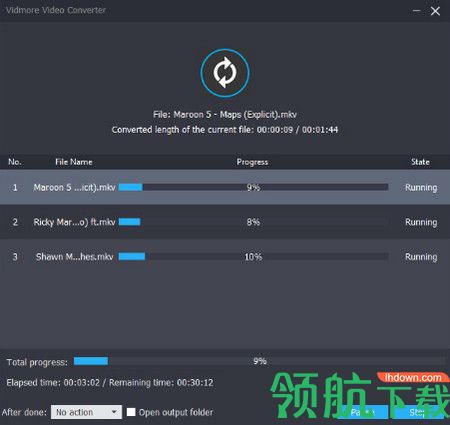Click the 10% progress bar of Shawn M
This screenshot has height=425, width=450.
pyautogui.click(x=253, y=257)
